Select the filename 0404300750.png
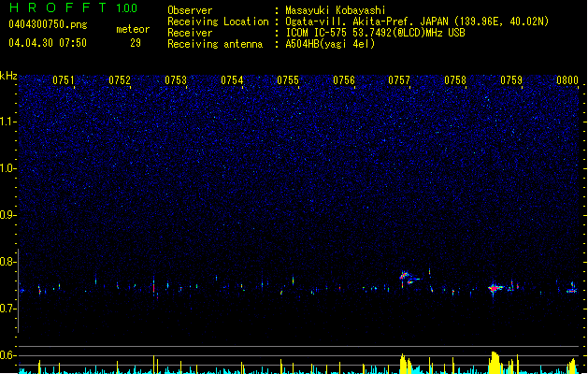The width and height of the screenshot is (588, 374). (x=48, y=24)
